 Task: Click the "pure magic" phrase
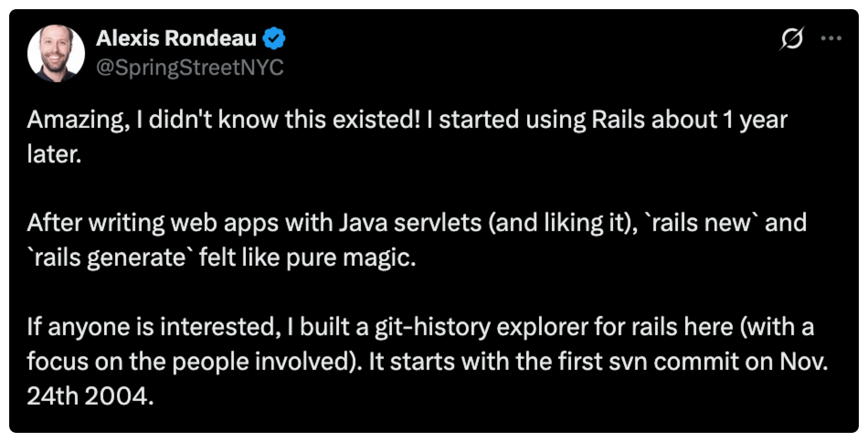[351, 258]
